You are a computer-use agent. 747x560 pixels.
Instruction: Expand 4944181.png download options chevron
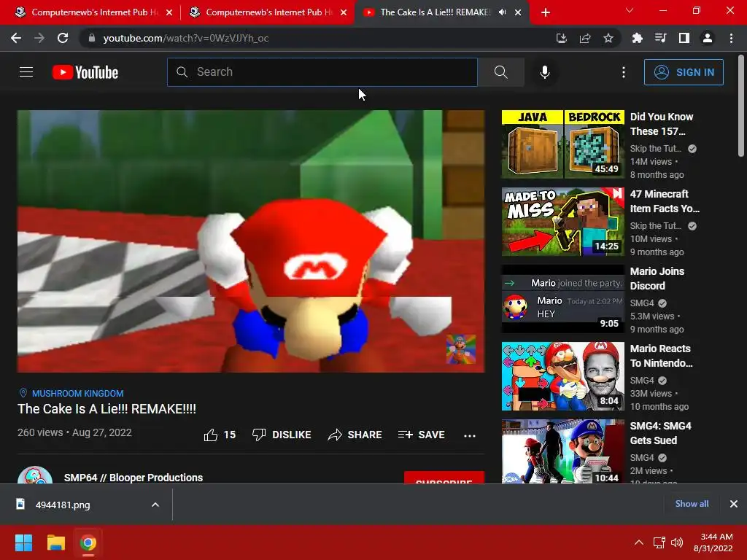click(155, 505)
